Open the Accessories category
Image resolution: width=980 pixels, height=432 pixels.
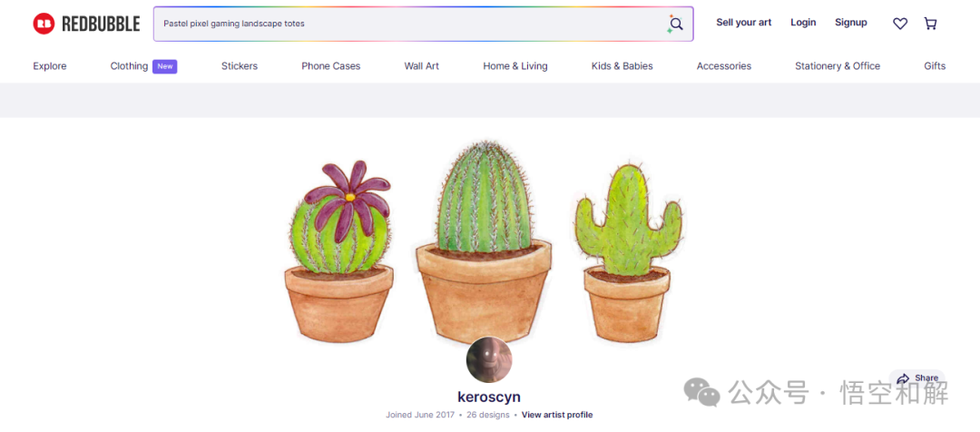click(x=724, y=66)
